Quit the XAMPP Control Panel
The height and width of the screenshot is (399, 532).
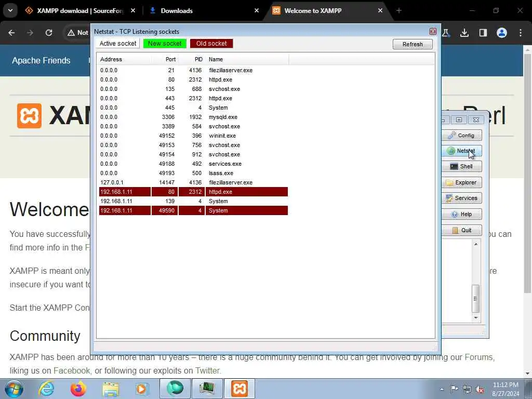pyautogui.click(x=461, y=230)
